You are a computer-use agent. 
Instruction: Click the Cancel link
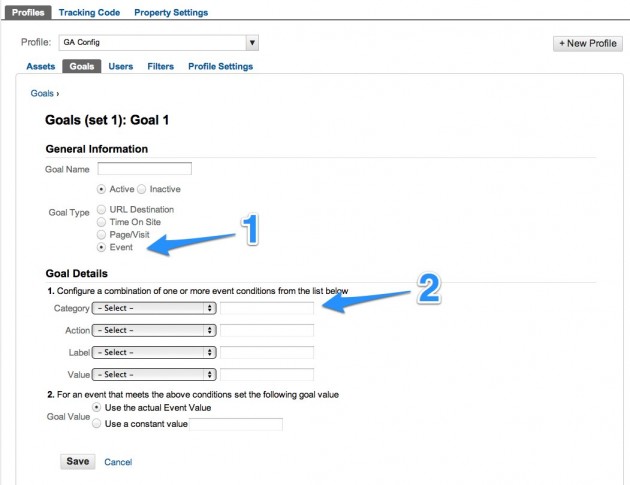click(118, 462)
